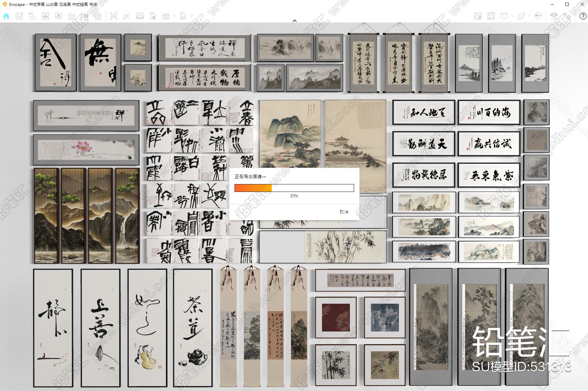Click the Enscape home icon
Viewport: 588px width, 391px height.
(6, 16)
